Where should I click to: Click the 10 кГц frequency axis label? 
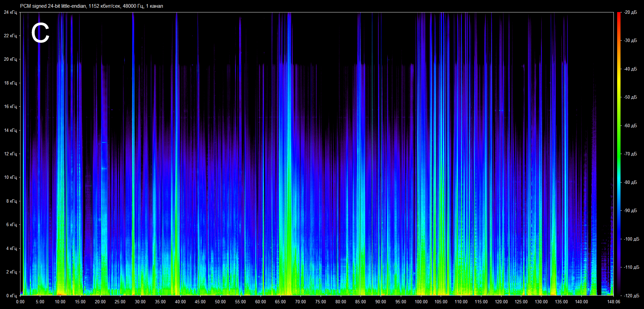click(10, 177)
